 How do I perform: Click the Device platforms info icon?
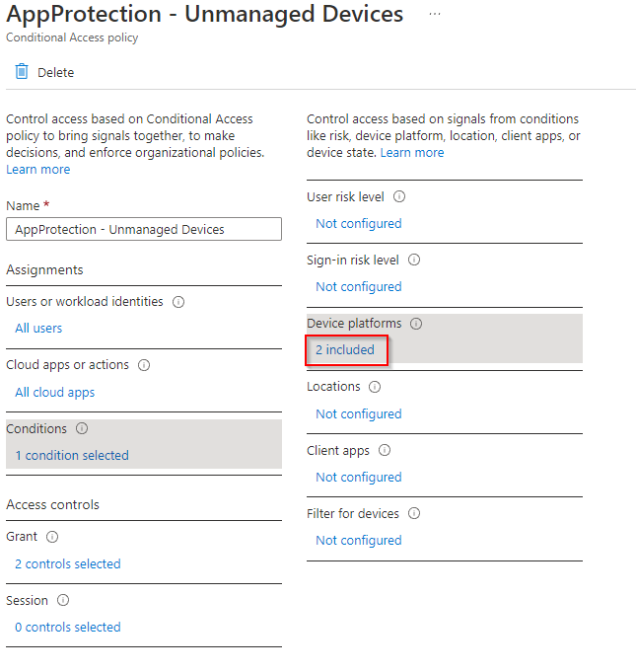416,324
